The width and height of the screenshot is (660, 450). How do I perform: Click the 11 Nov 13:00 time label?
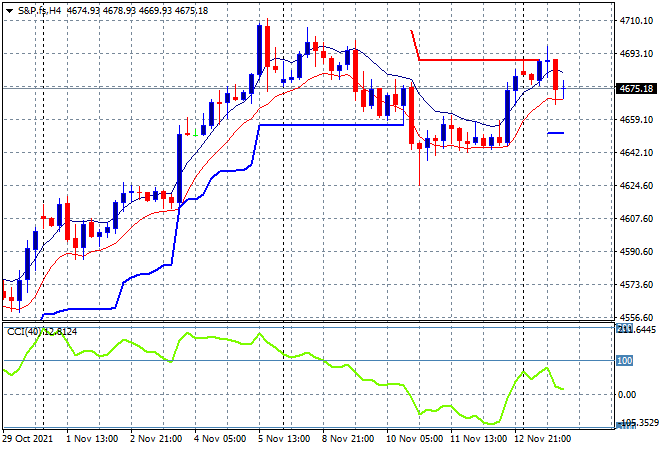click(x=479, y=439)
